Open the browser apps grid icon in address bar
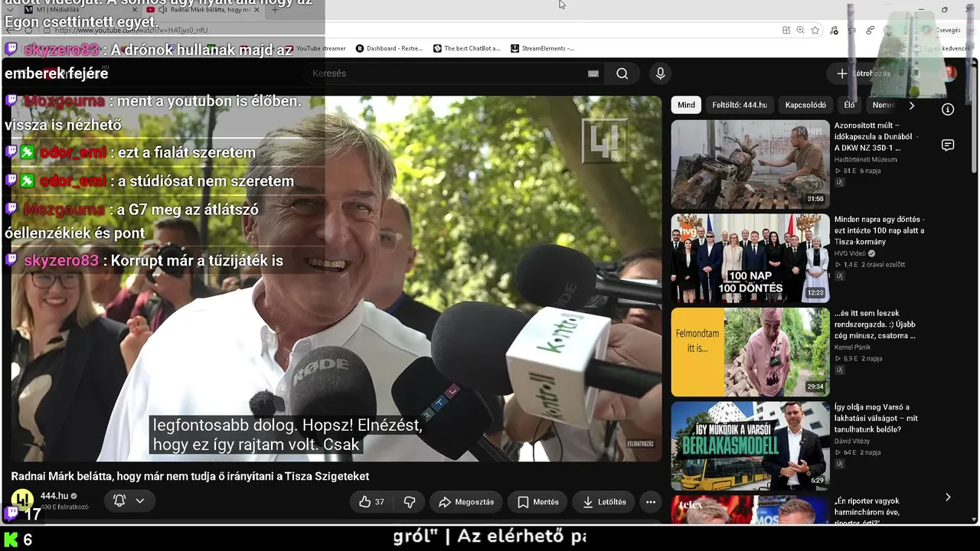The width and height of the screenshot is (980, 551). pos(786,30)
